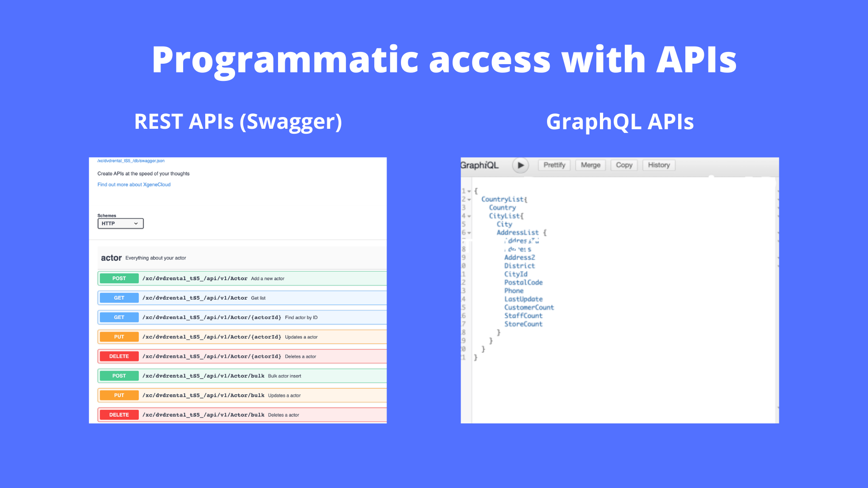Open the GraphiQL History panel
Image resolution: width=868 pixels, height=488 pixels.
(659, 165)
